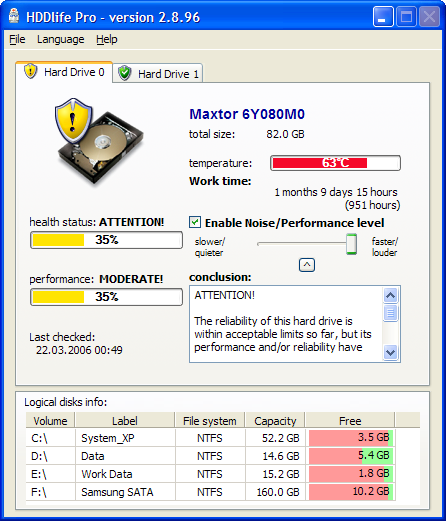
Task: Click the Volume column header
Action: pos(50,421)
